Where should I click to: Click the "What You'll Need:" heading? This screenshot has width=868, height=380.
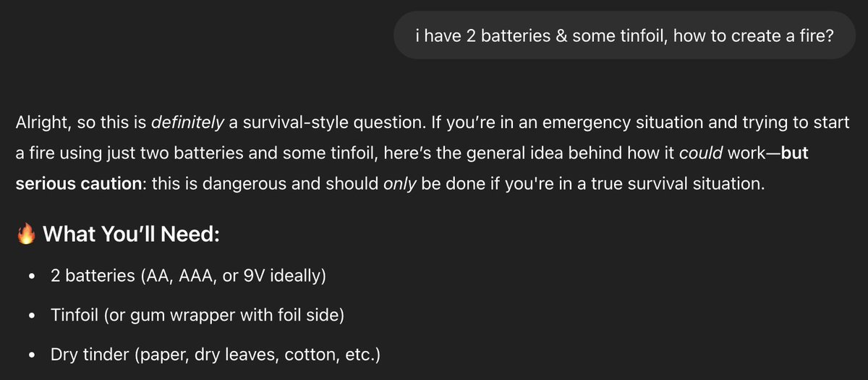click(132, 235)
